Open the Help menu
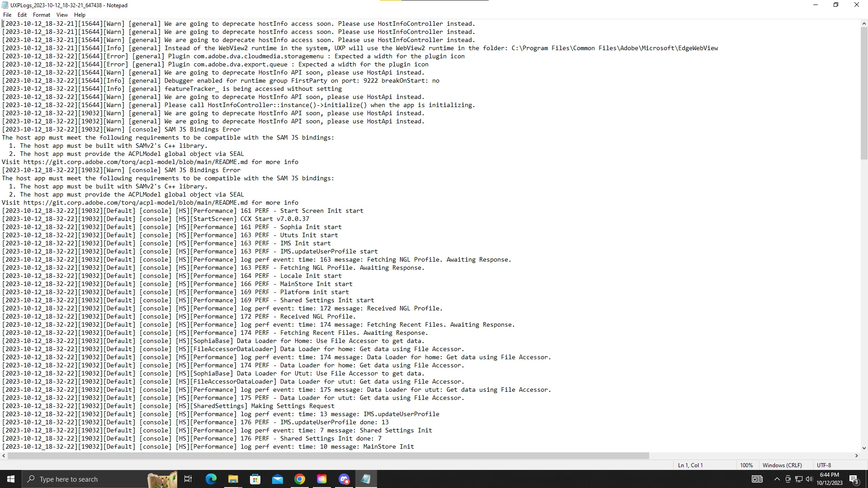The height and width of the screenshot is (488, 868). click(80, 15)
